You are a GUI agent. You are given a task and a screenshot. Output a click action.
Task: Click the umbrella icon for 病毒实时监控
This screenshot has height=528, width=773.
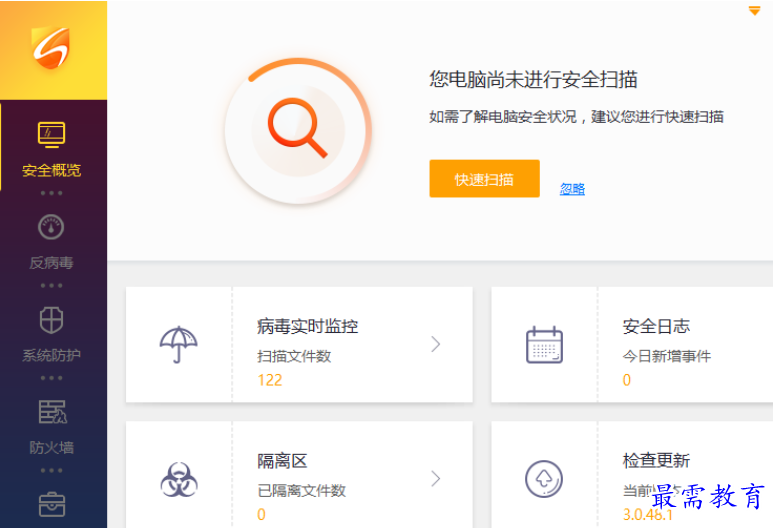[178, 344]
